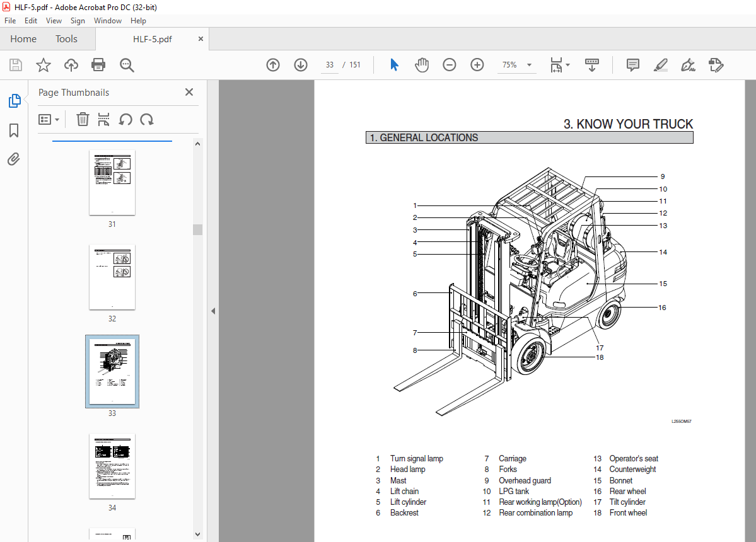
Task: Open the View menu
Action: 54,21
